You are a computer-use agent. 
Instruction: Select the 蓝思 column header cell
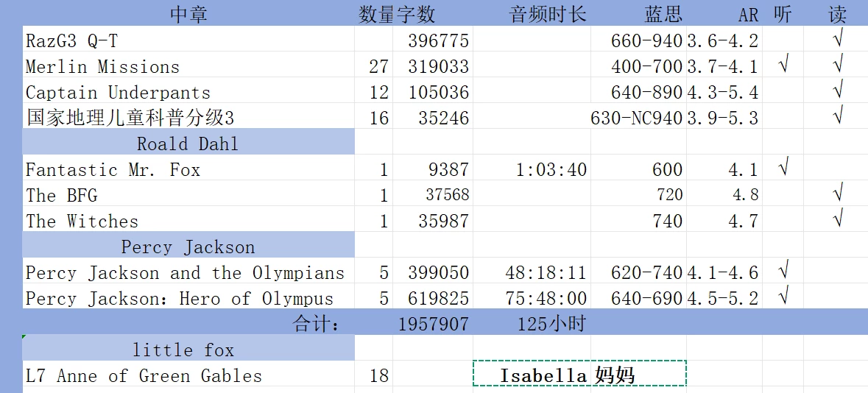pos(639,13)
